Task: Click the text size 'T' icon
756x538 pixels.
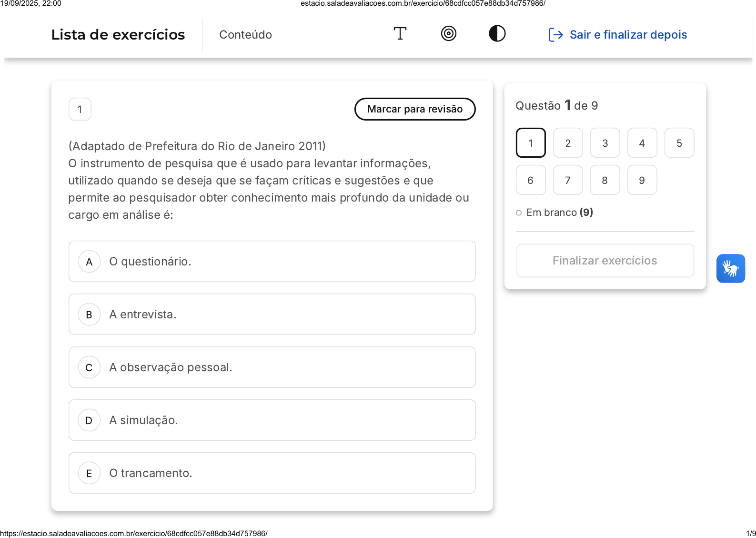Action: 400,34
